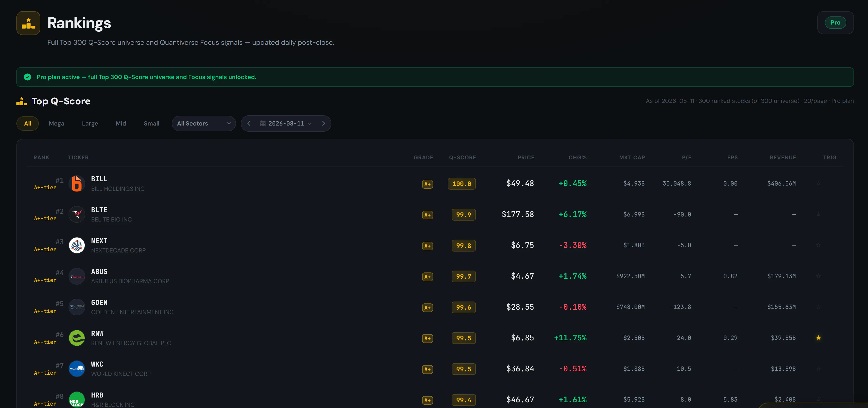This screenshot has width=868, height=408.
Task: Click the Golden Entertainment logo icon
Action: tap(77, 307)
